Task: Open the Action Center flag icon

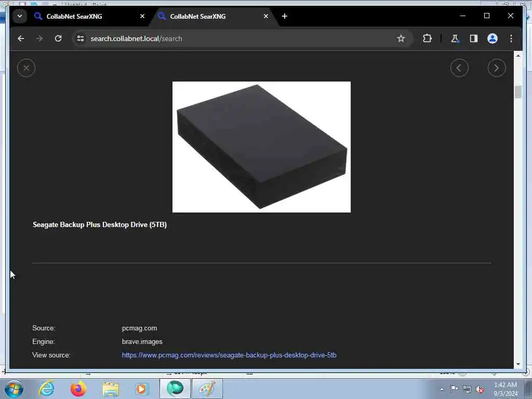Action: tap(454, 389)
